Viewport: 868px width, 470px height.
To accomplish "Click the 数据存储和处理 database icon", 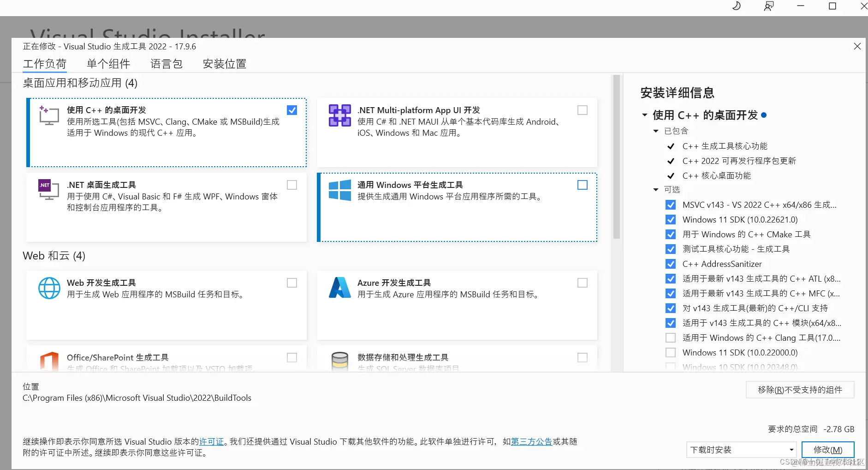I will click(339, 361).
